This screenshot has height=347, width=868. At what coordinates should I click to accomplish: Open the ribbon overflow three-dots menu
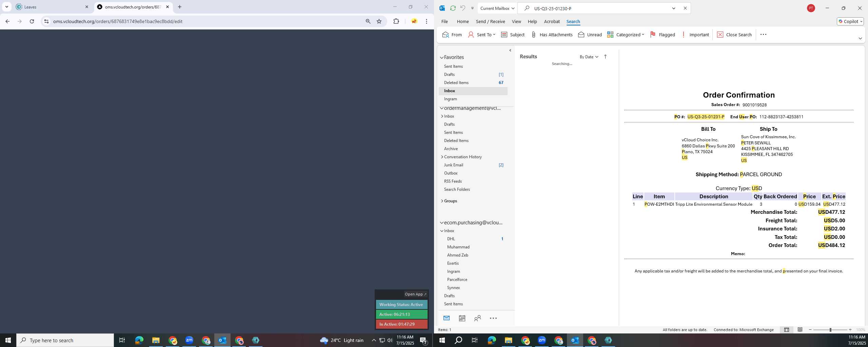click(763, 35)
